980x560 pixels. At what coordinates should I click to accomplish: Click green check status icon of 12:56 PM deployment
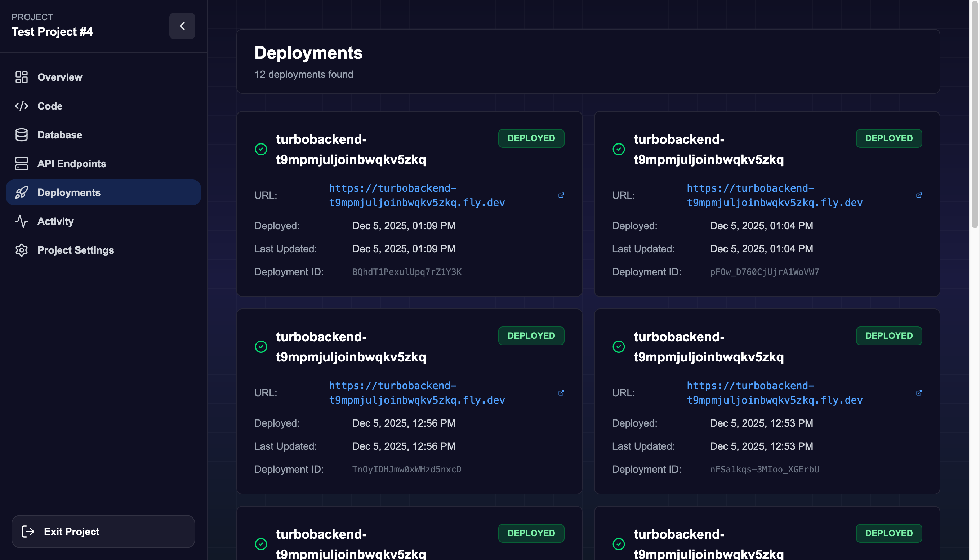(x=261, y=347)
